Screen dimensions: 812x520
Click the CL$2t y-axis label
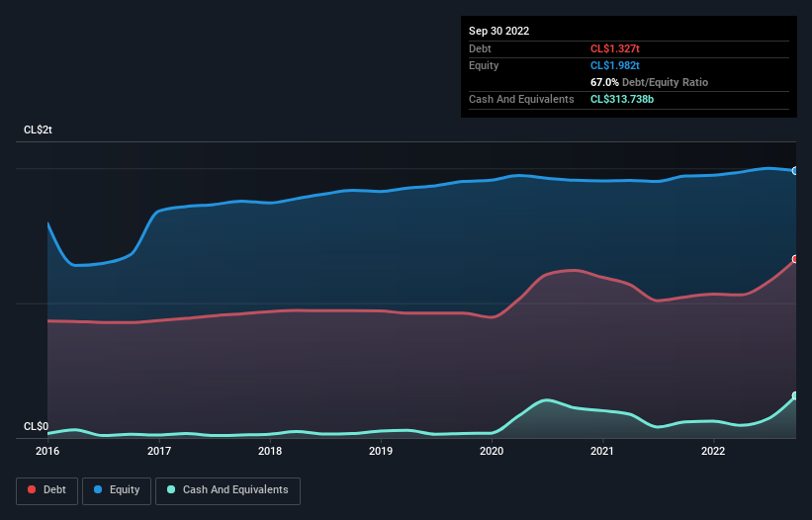pos(38,130)
